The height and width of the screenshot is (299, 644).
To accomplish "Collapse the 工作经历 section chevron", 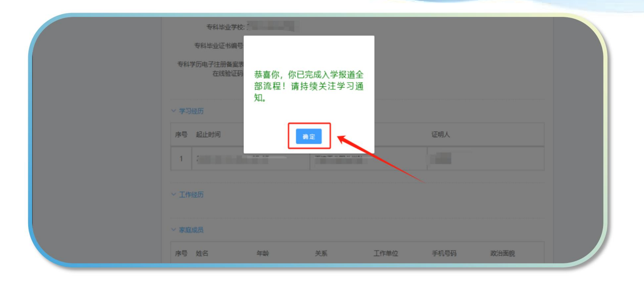I will [x=174, y=194].
